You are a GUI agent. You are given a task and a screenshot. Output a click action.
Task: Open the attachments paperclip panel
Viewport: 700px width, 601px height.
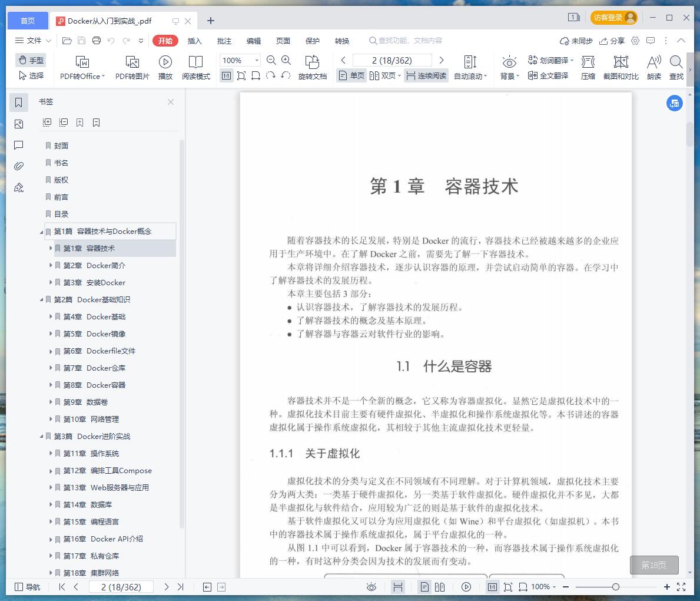coord(19,166)
